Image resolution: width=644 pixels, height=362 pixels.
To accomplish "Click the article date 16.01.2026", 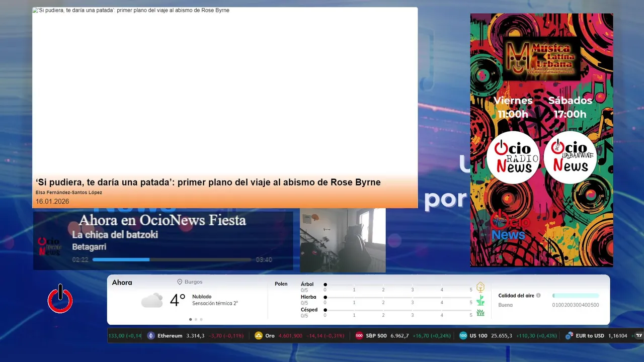I will pyautogui.click(x=52, y=202).
